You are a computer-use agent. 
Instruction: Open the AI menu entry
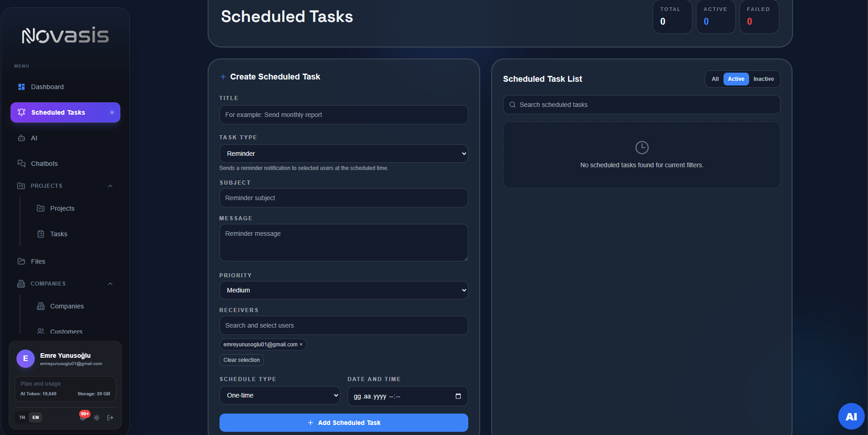coord(65,138)
